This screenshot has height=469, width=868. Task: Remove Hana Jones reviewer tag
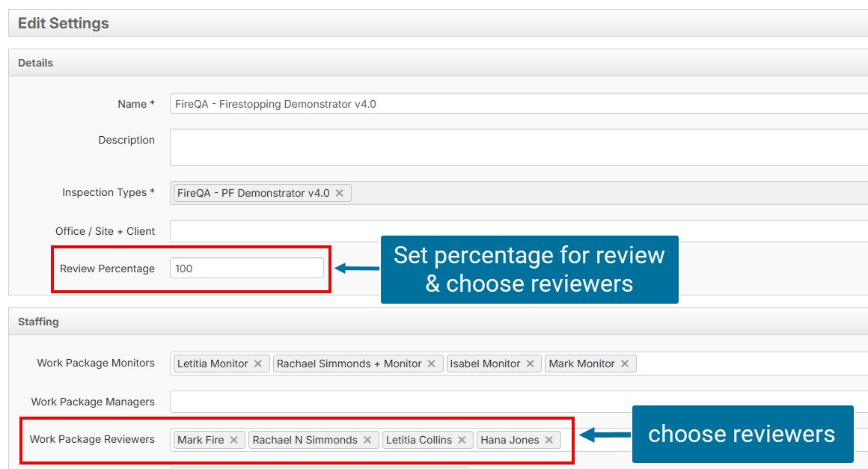click(x=549, y=440)
